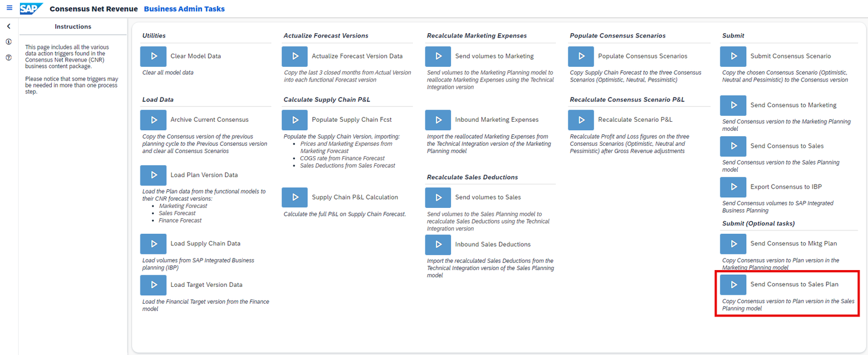Open the Business Admin Tasks tab
Image resolution: width=868 pixels, height=355 pixels.
(x=184, y=9)
